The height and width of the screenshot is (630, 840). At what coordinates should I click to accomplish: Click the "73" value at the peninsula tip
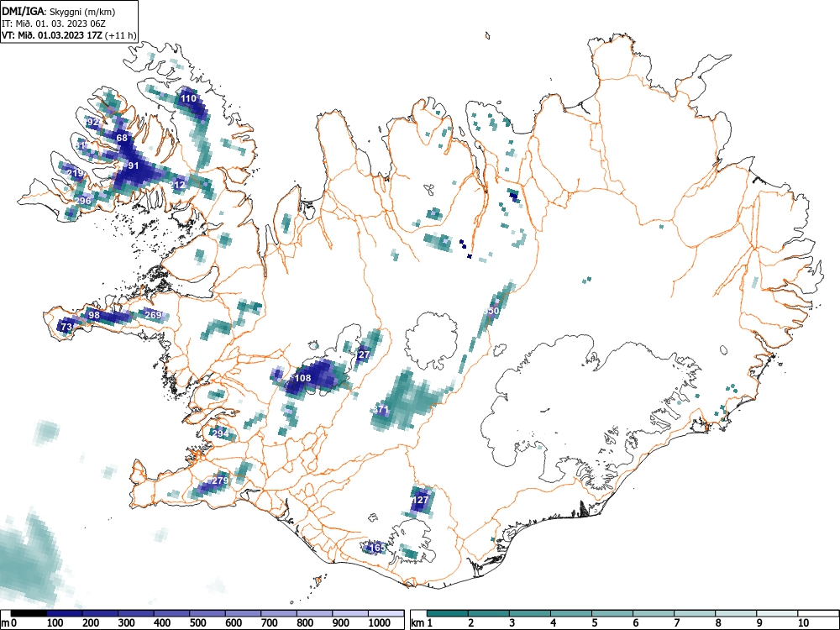pos(66,327)
